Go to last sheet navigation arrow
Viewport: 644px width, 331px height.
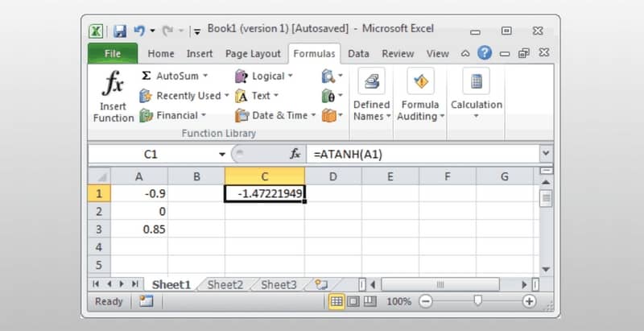click(134, 284)
